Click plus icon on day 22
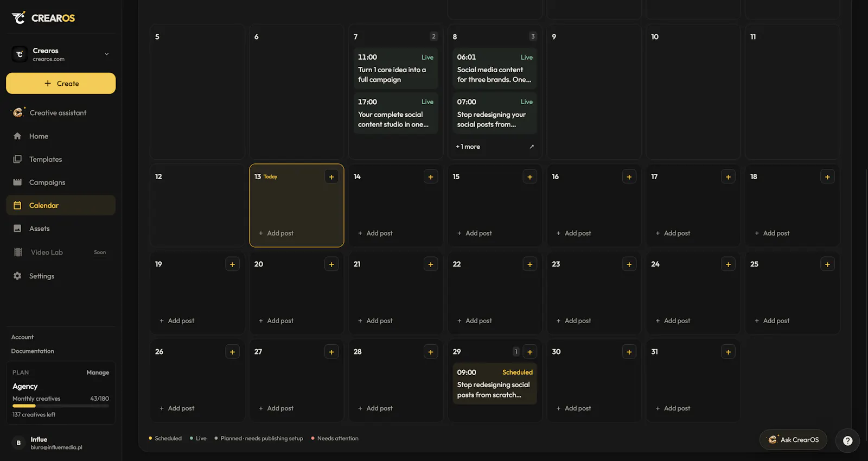Image resolution: width=868 pixels, height=461 pixels. click(x=530, y=264)
